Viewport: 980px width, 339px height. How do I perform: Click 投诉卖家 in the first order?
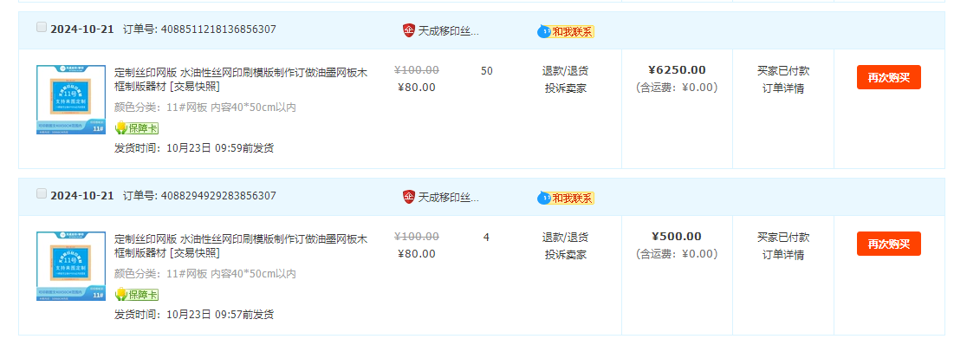click(565, 88)
